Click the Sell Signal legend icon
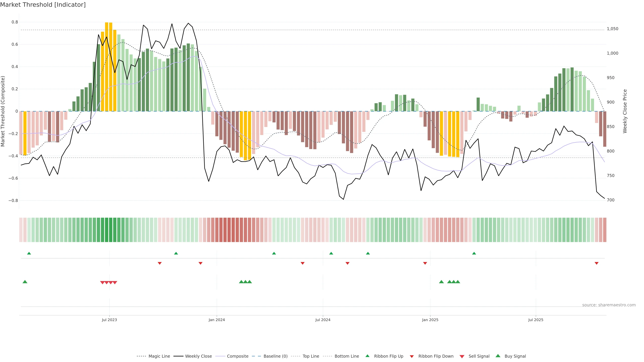 tap(462, 356)
